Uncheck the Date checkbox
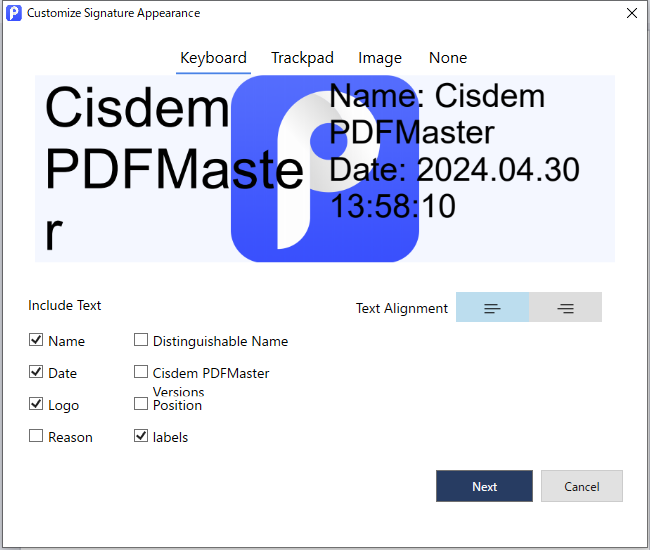 (36, 372)
